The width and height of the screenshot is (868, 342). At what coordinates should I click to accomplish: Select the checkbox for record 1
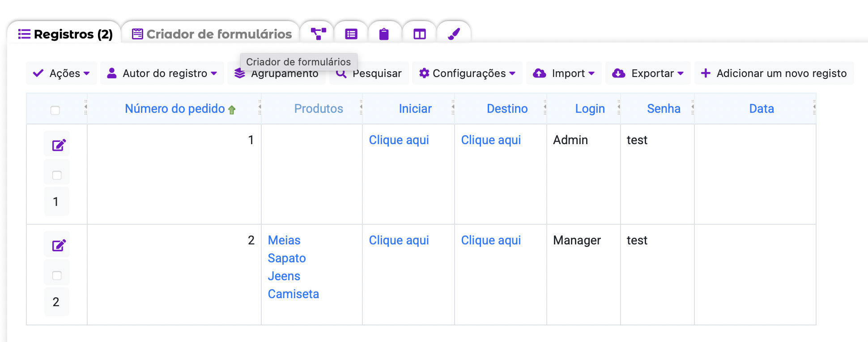[x=57, y=175]
